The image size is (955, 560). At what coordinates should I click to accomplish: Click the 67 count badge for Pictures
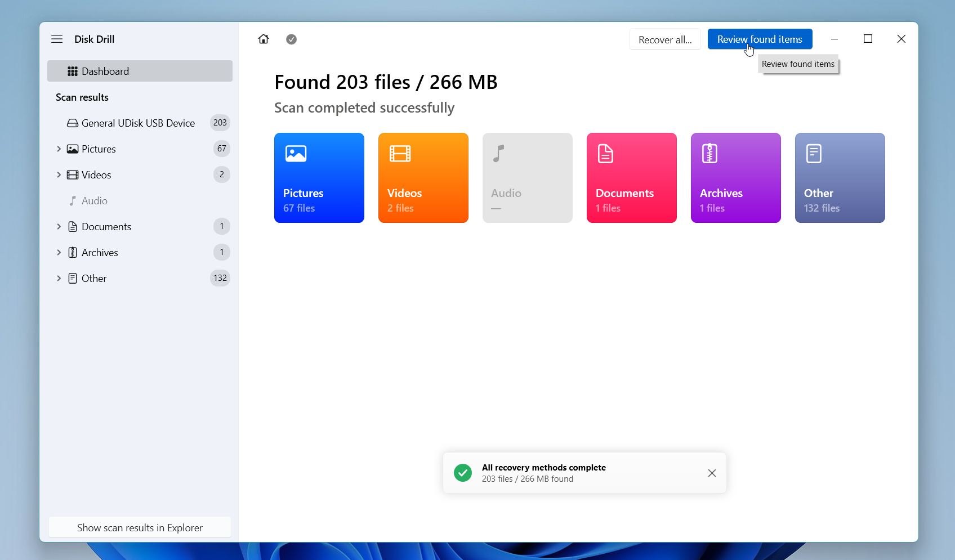(222, 149)
